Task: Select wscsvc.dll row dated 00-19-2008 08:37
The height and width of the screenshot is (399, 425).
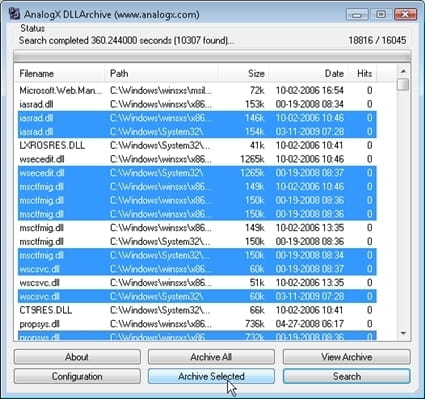Action: [197, 269]
